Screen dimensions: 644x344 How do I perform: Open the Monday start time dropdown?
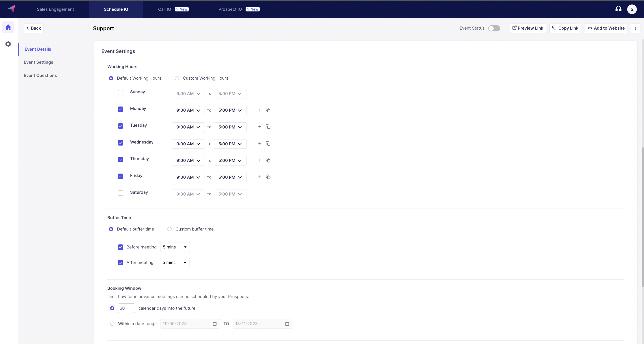click(188, 110)
